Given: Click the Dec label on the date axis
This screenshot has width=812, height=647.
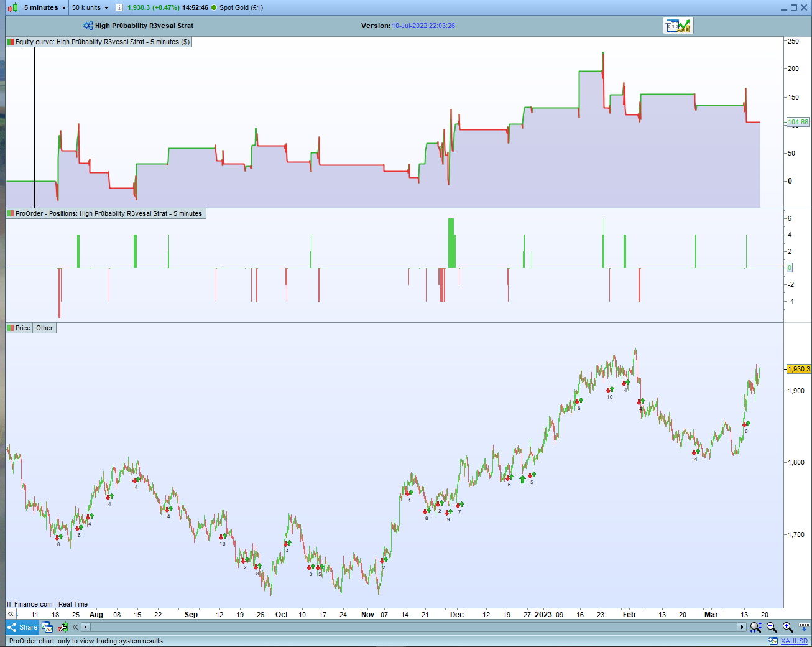Looking at the screenshot, I should pyautogui.click(x=457, y=614).
